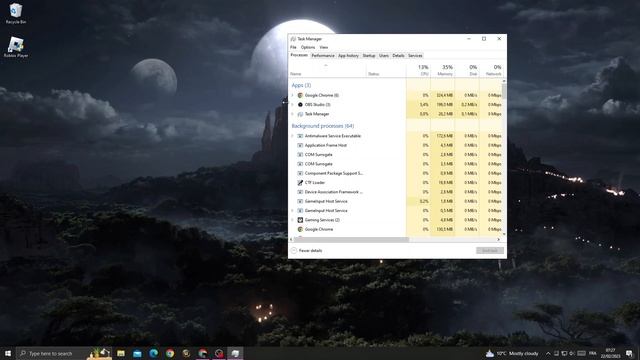This screenshot has width=640, height=360.
Task: Click the Application Frame Host icon
Action: [300, 145]
